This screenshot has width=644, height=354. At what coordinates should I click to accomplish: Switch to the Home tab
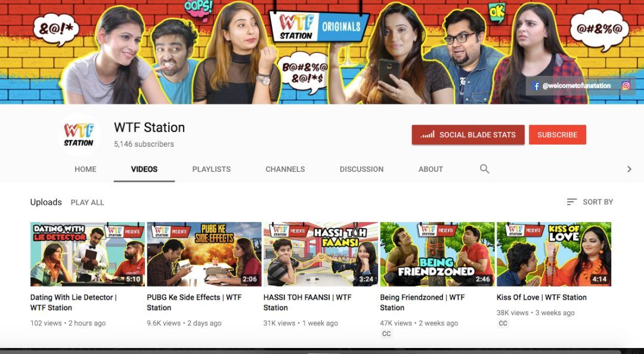coord(85,170)
